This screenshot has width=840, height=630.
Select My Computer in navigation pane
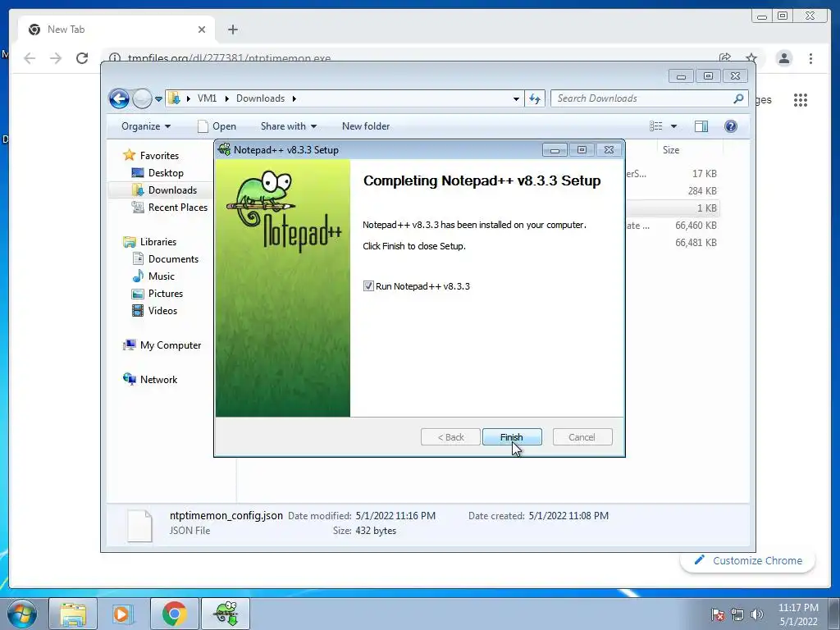point(171,345)
